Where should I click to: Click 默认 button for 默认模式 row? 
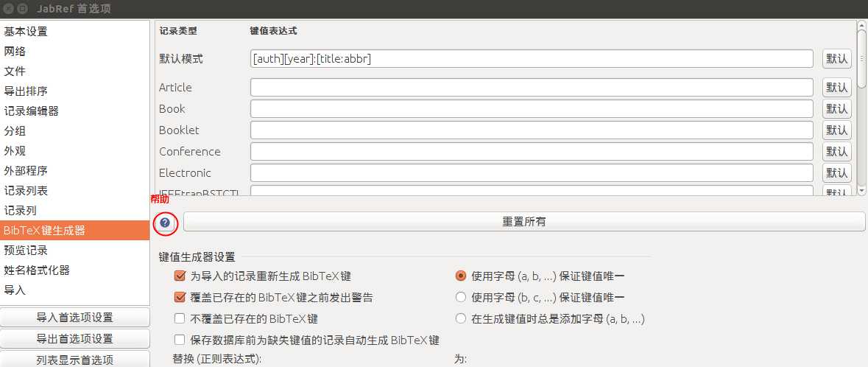[x=836, y=59]
